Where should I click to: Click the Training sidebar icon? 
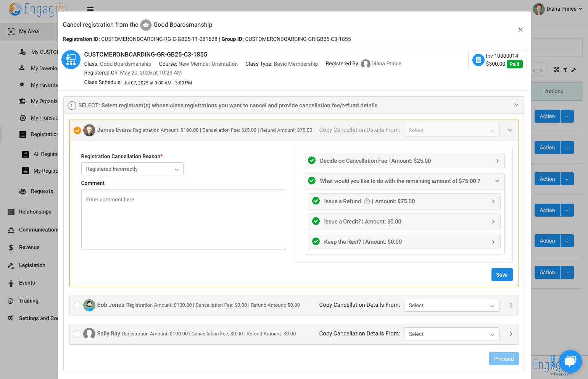11,301
